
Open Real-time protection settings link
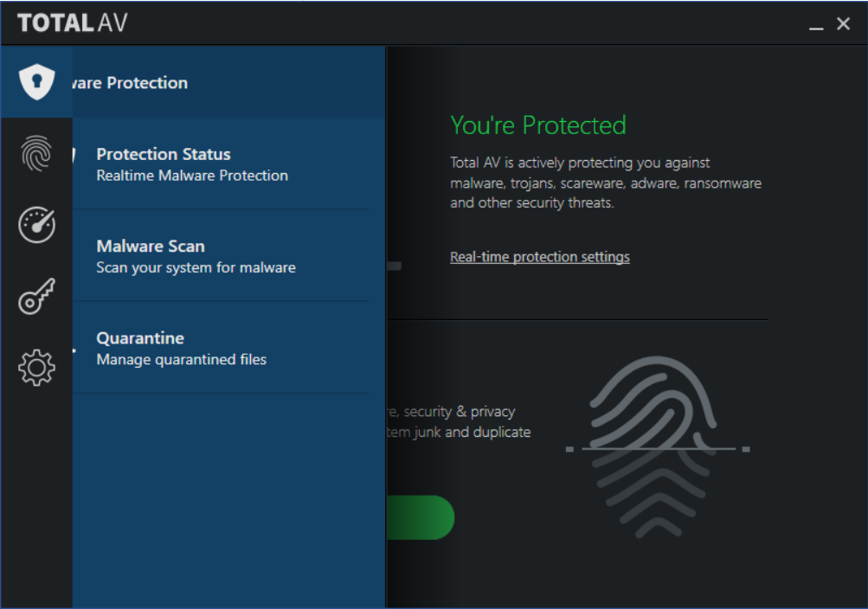click(540, 257)
